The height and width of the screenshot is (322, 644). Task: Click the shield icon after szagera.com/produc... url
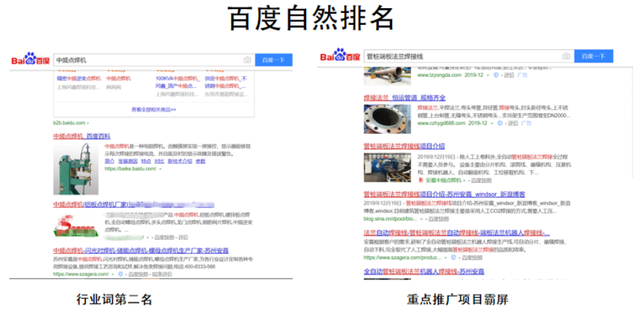click(453, 257)
